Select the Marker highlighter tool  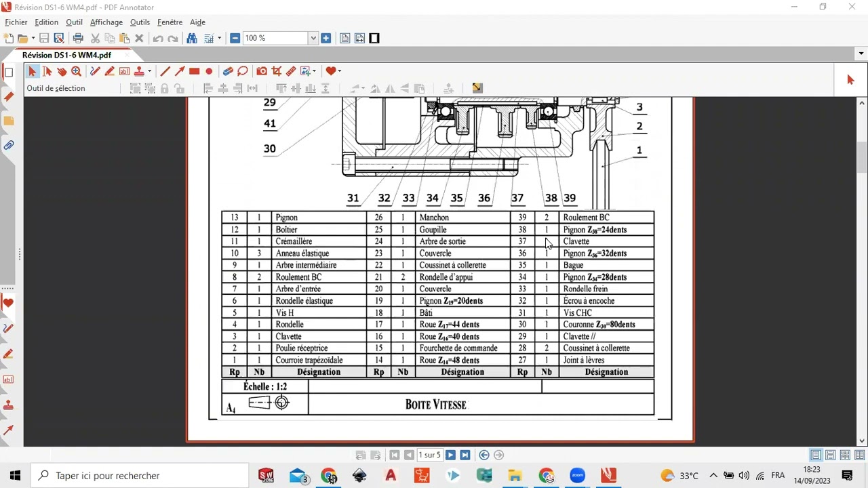109,71
